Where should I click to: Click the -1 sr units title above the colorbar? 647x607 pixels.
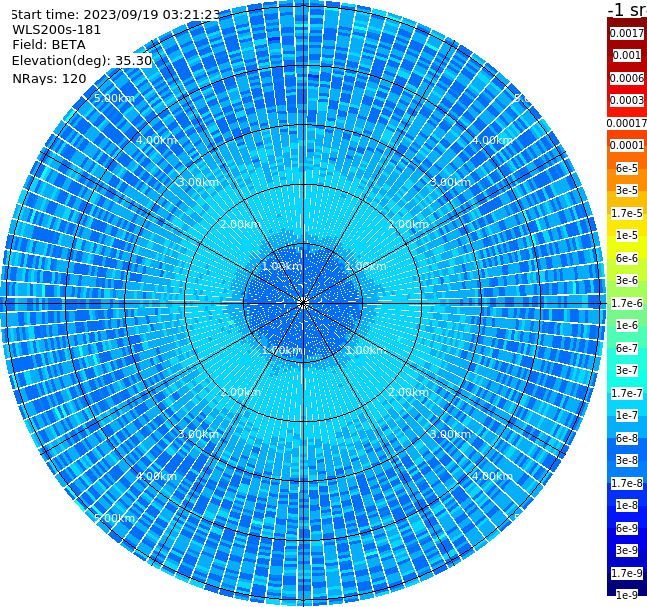pos(627,10)
